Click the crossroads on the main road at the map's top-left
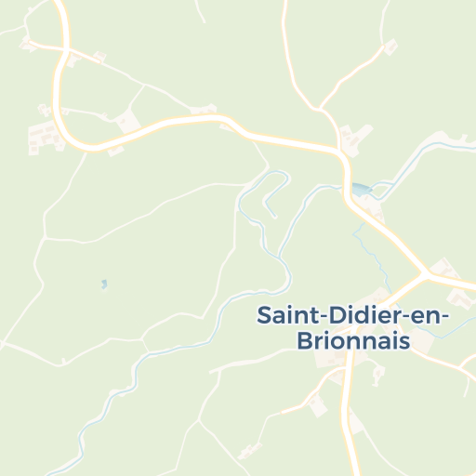The width and height of the screenshot is (476, 476). point(67,49)
